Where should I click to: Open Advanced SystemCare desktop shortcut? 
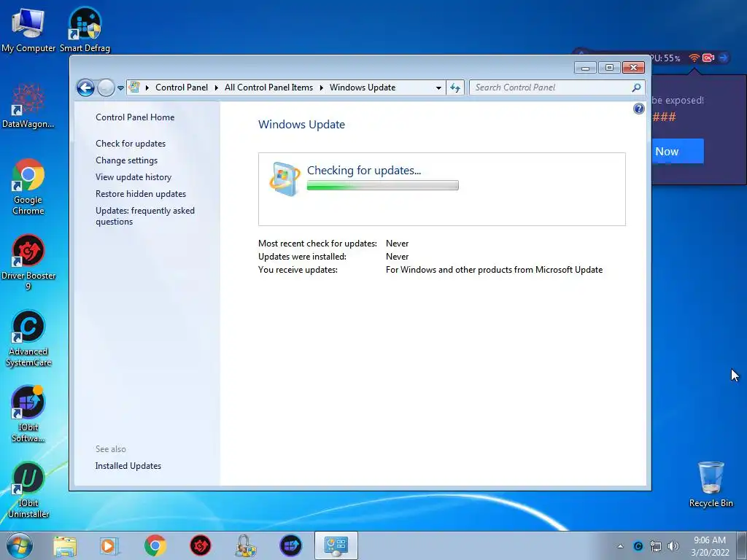28,337
